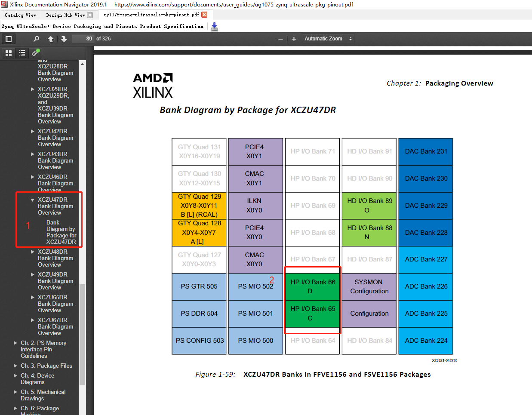Viewport: 532px width, 415px height.
Task: Expand XCZU48DR Bank Diagram Overview node
Action: click(33, 252)
